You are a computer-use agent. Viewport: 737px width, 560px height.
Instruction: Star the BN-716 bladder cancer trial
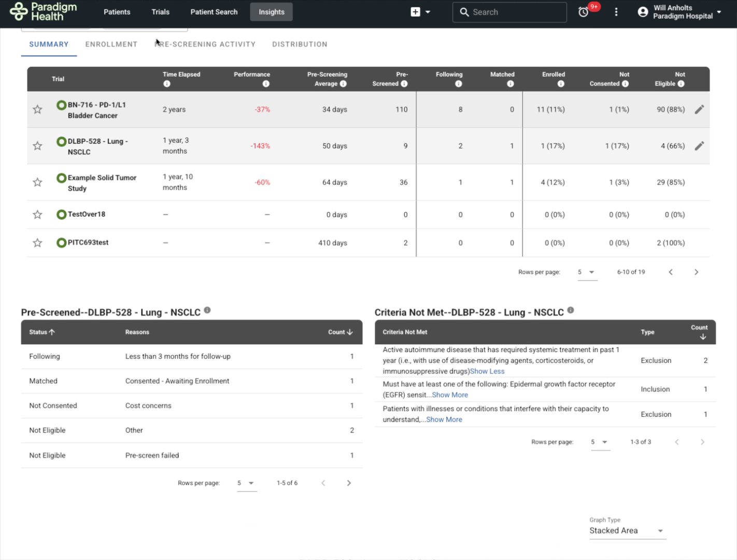(37, 109)
